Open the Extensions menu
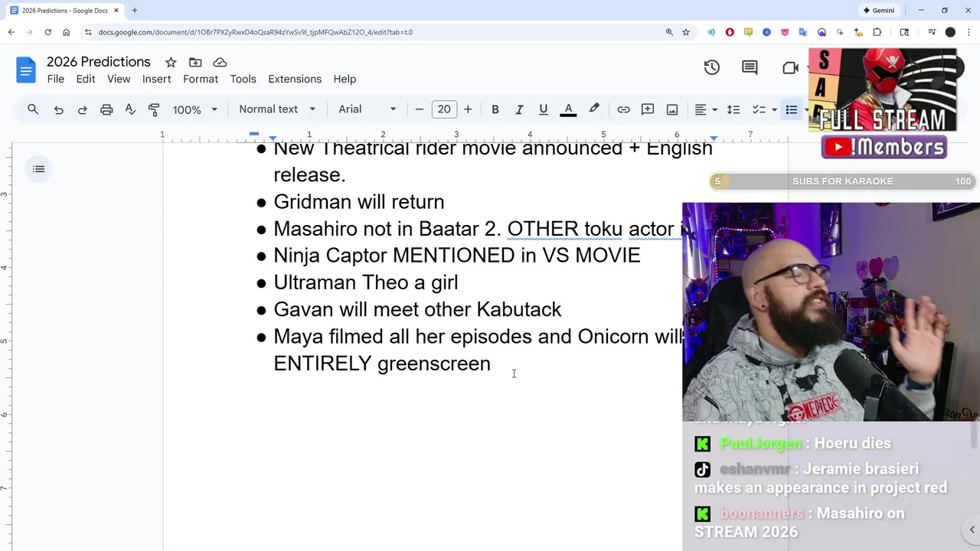The height and width of the screenshot is (551, 980). 295,79
